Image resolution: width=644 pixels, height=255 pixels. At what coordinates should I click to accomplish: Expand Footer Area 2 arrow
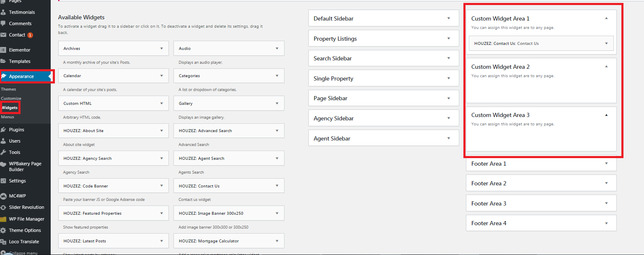606,183
